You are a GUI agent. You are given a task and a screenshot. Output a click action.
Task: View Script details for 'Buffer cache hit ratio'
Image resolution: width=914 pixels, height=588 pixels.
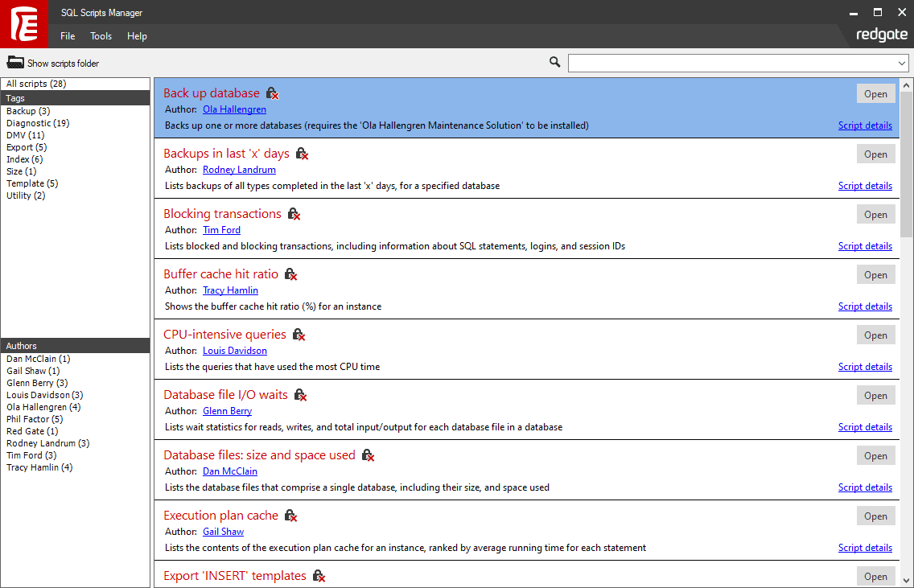click(x=865, y=306)
